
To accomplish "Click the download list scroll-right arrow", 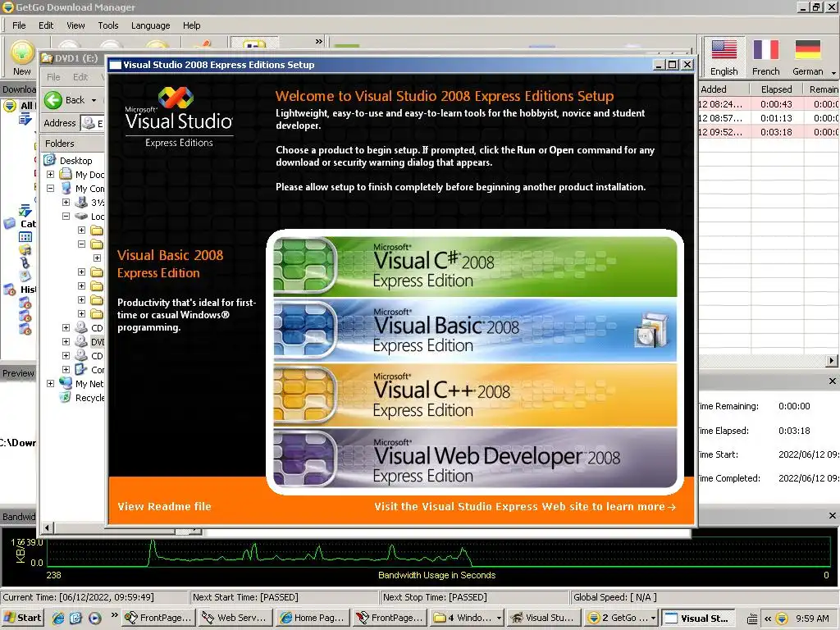I will point(832,361).
